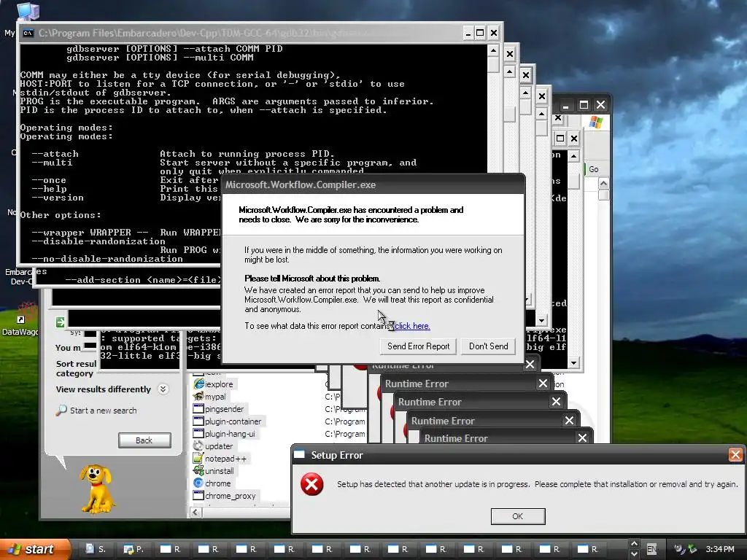Click taskbar scroll up arrow
This screenshot has width=747, height=560.
coord(634,544)
